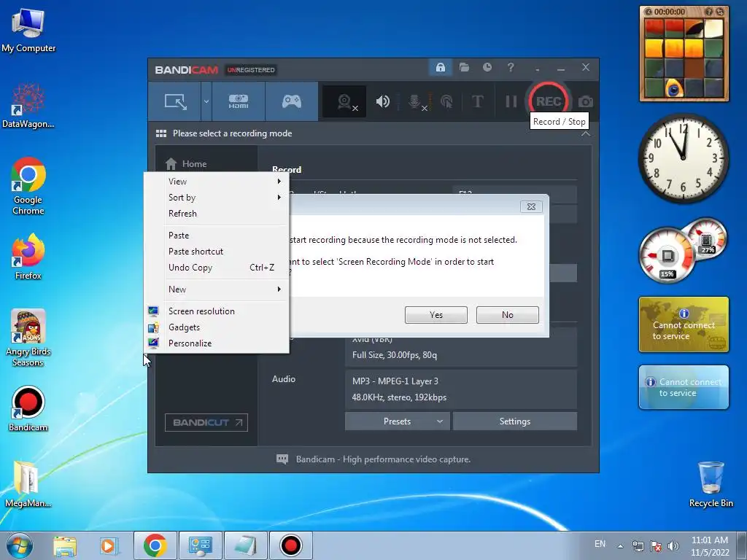The height and width of the screenshot is (560, 747).
Task: Open Personalize from context menu
Action: 217,343
